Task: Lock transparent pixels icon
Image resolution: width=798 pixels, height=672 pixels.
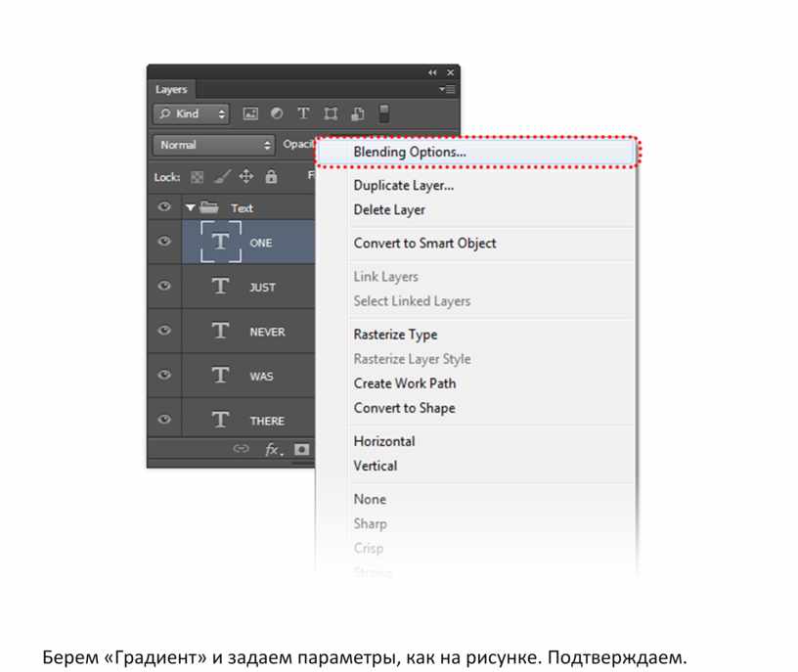Action: click(197, 177)
